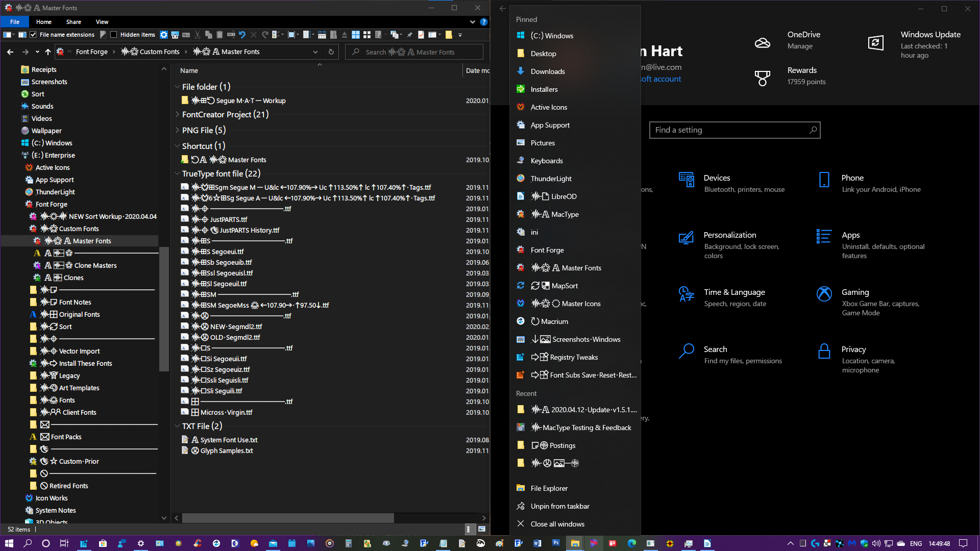This screenshot has height=551, width=980.
Task: Select Clone Masters folder in navigation tree
Action: (95, 265)
